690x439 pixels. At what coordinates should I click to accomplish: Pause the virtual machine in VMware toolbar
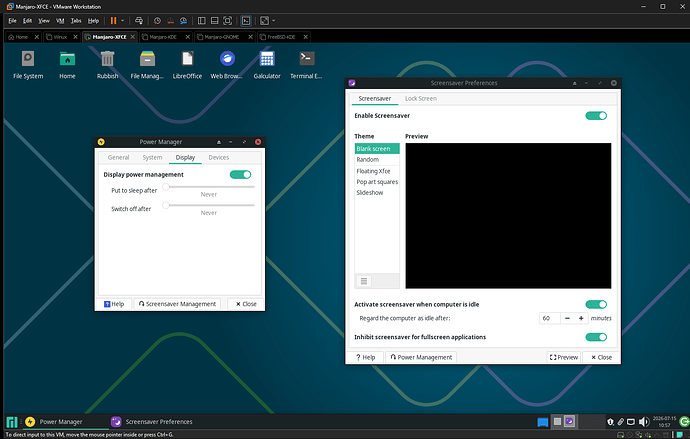[114, 21]
